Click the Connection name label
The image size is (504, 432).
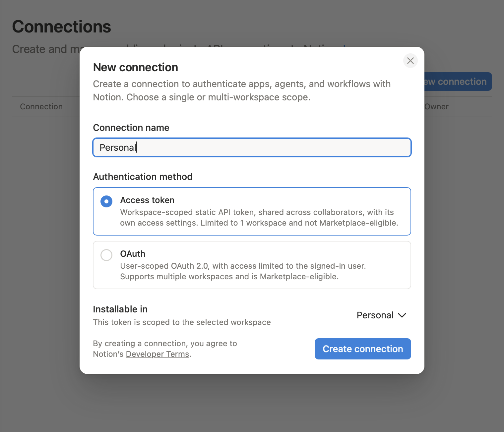click(x=131, y=128)
